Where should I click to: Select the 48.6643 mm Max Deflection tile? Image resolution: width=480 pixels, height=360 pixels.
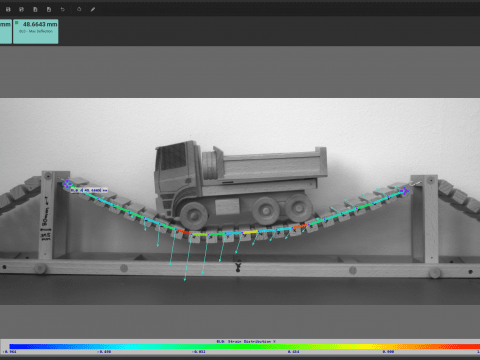click(x=36, y=31)
